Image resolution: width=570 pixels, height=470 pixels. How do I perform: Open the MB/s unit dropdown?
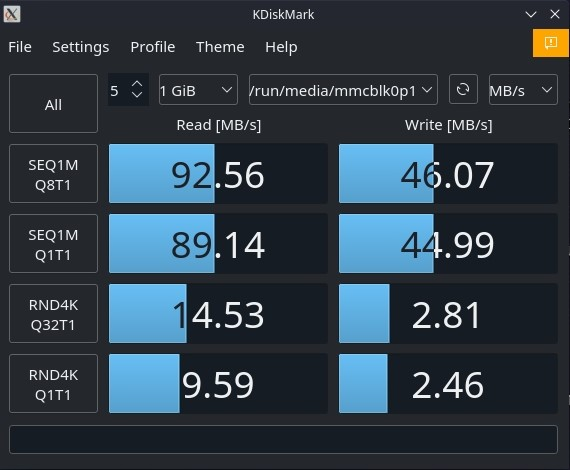point(523,90)
